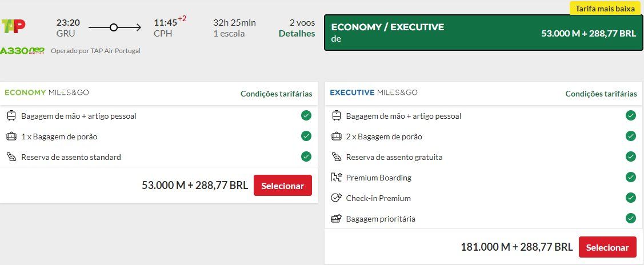The width and height of the screenshot is (644, 265).
Task: Open Detalhes for the flight
Action: pyautogui.click(x=297, y=34)
